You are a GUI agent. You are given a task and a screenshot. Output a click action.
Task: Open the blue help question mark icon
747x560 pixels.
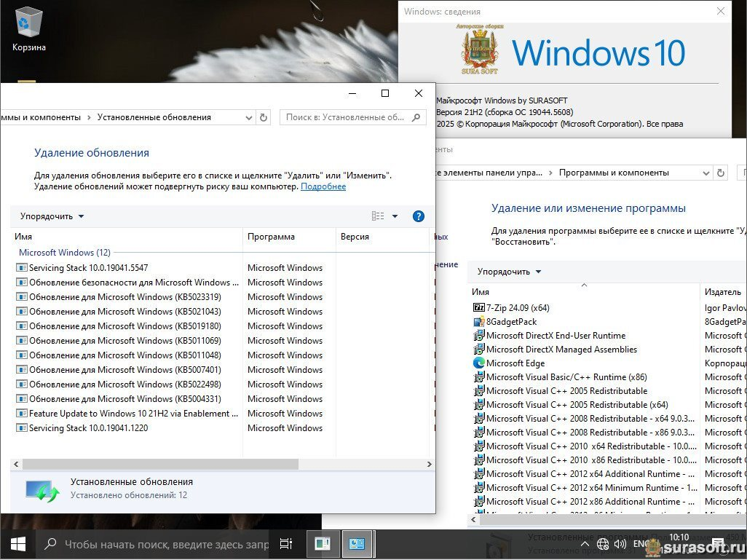tap(419, 216)
